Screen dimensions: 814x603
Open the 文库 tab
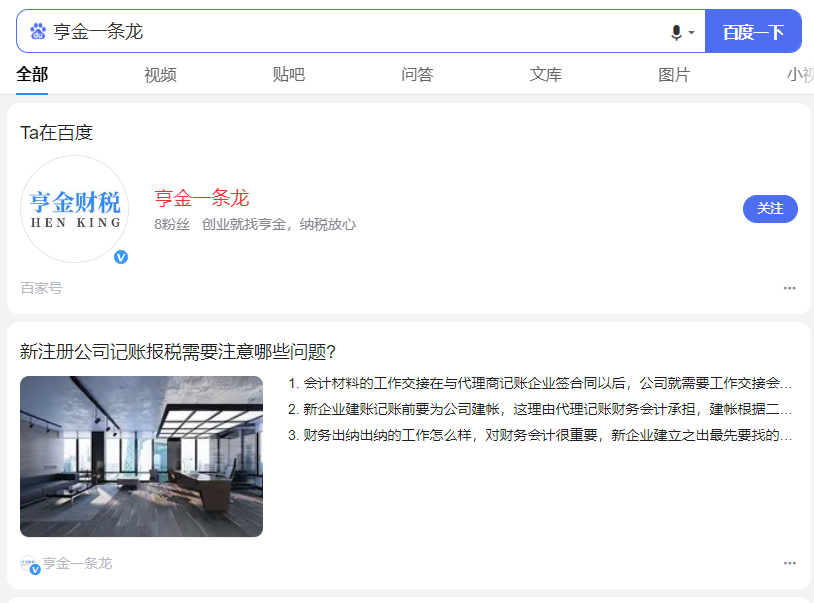click(546, 75)
